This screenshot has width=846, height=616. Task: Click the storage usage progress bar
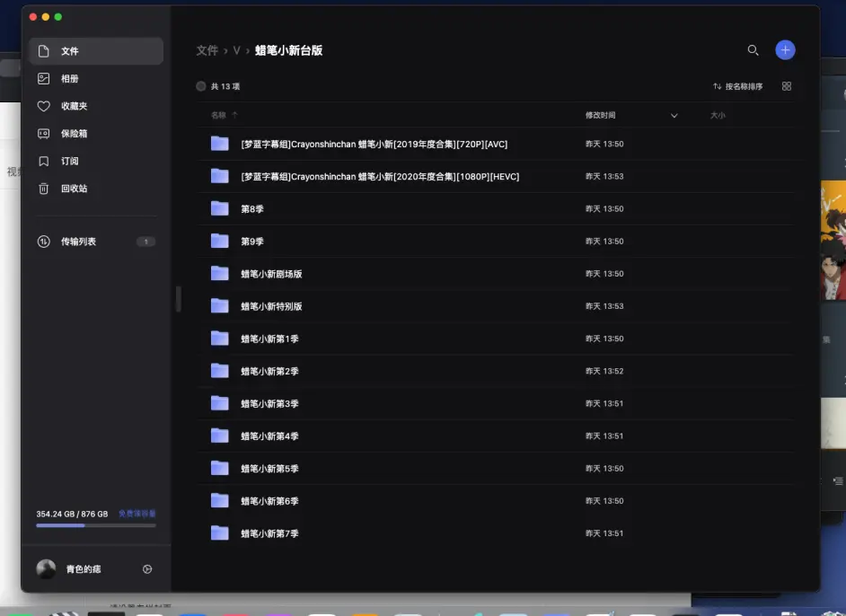(x=94, y=524)
